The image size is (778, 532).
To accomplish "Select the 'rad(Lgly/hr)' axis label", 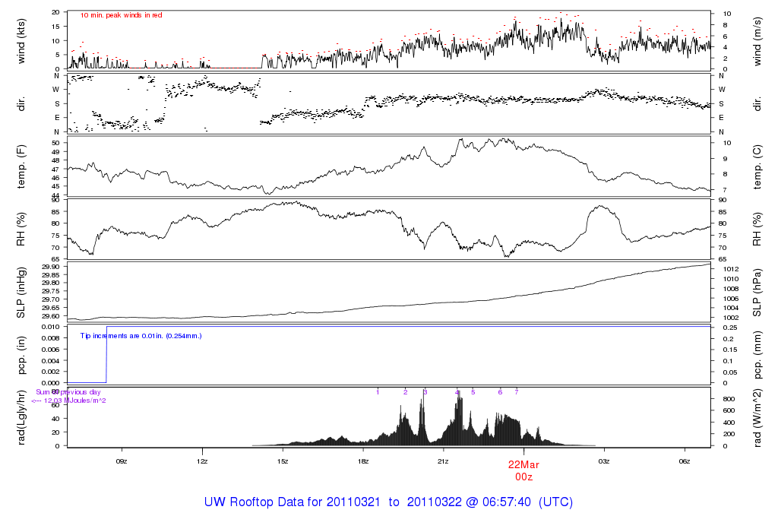I will pos(21,417).
